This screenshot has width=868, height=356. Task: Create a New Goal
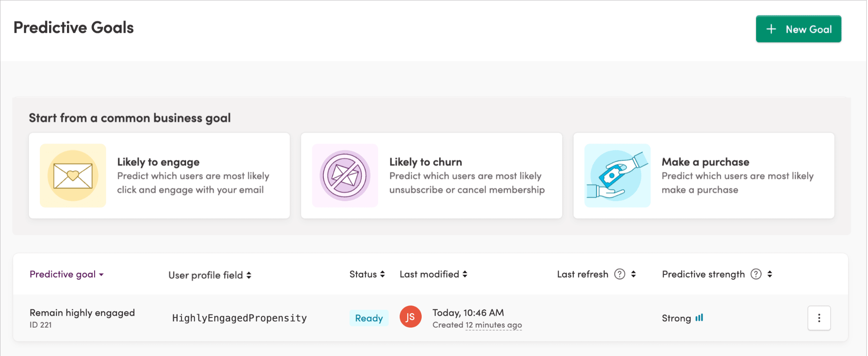point(798,29)
